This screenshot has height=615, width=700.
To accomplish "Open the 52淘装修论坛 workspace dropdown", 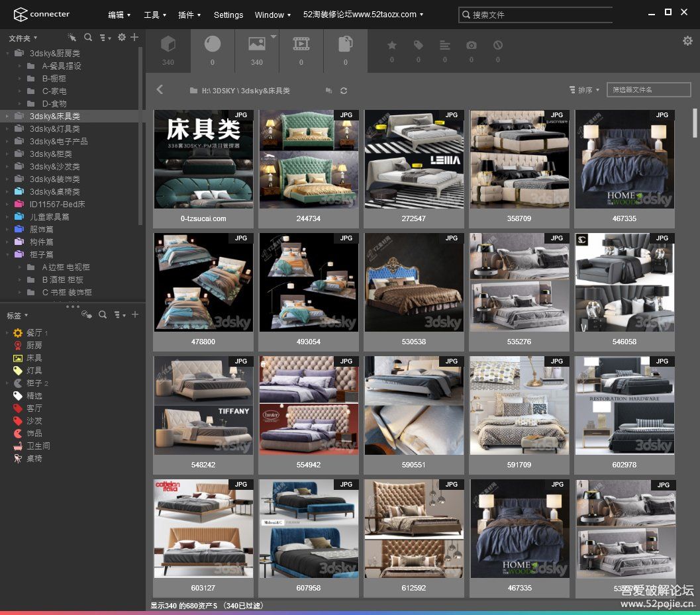I will click(x=363, y=15).
